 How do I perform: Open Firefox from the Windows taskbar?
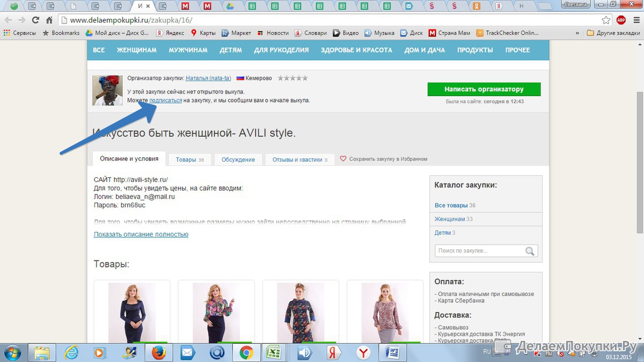pyautogui.click(x=158, y=353)
